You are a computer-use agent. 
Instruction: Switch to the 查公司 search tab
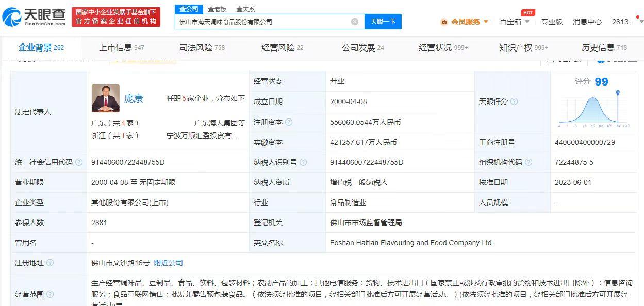(x=189, y=9)
